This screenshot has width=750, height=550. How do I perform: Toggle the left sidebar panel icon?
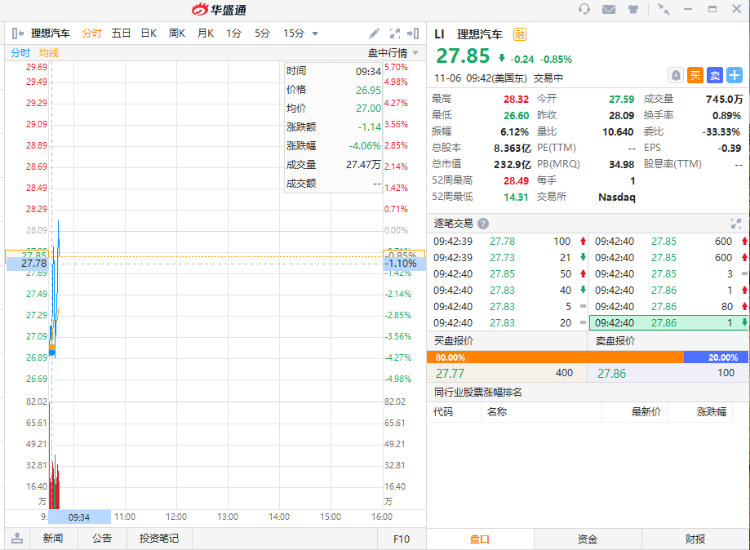click(17, 33)
